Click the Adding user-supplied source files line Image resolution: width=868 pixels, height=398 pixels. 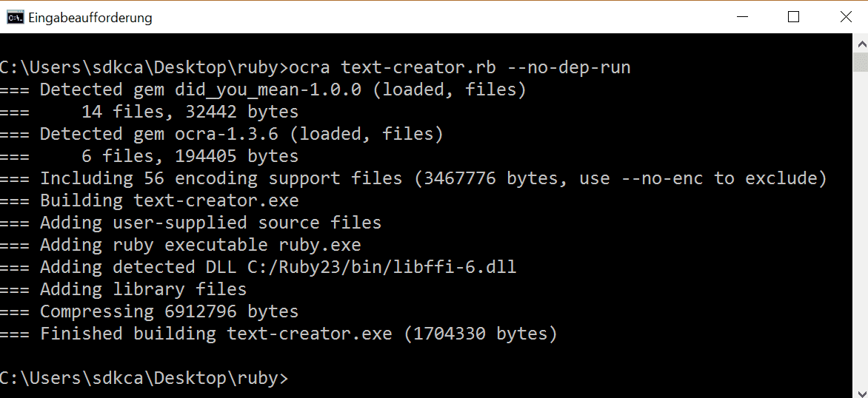pyautogui.click(x=191, y=222)
